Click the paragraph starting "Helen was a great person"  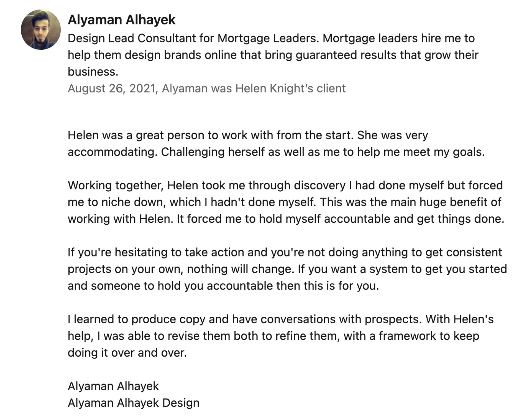tap(276, 144)
